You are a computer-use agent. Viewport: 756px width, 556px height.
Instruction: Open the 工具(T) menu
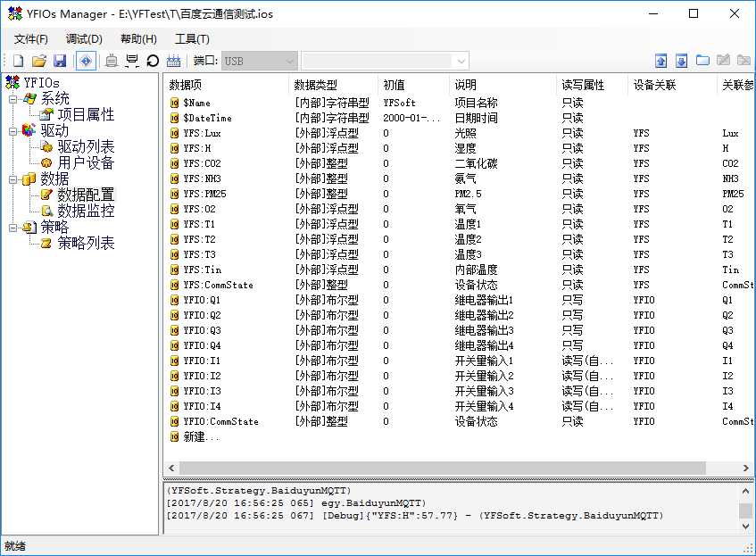(x=192, y=39)
